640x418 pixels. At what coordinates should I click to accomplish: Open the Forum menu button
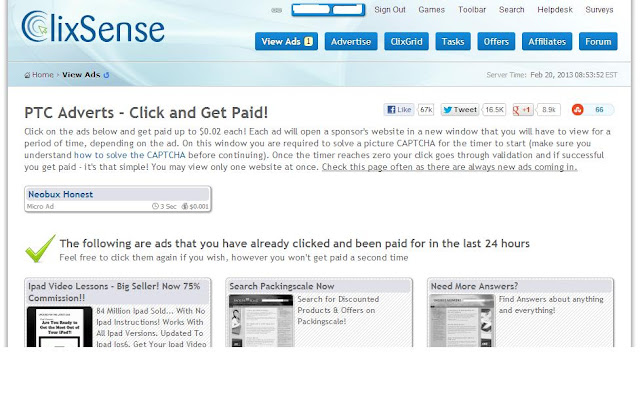pyautogui.click(x=598, y=42)
